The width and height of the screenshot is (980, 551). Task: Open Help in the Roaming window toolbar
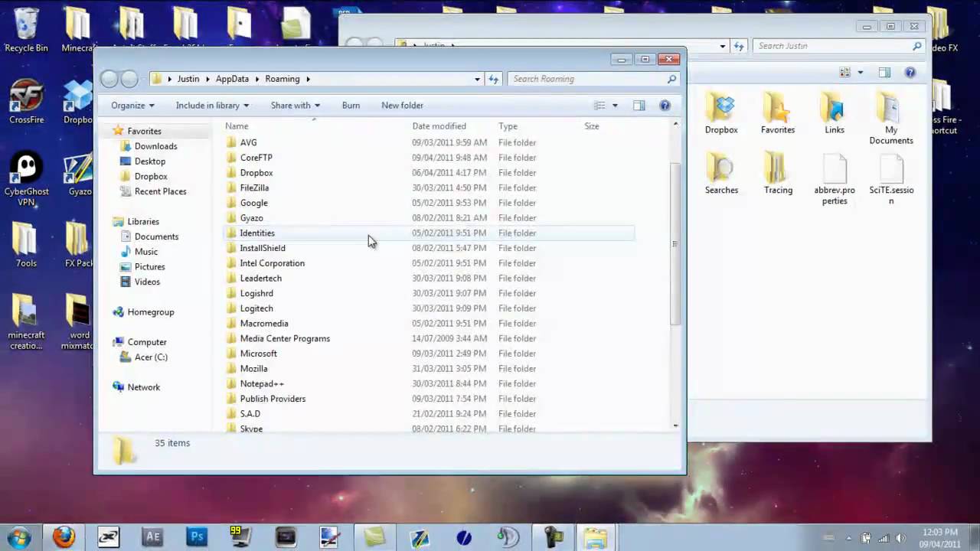click(x=665, y=106)
